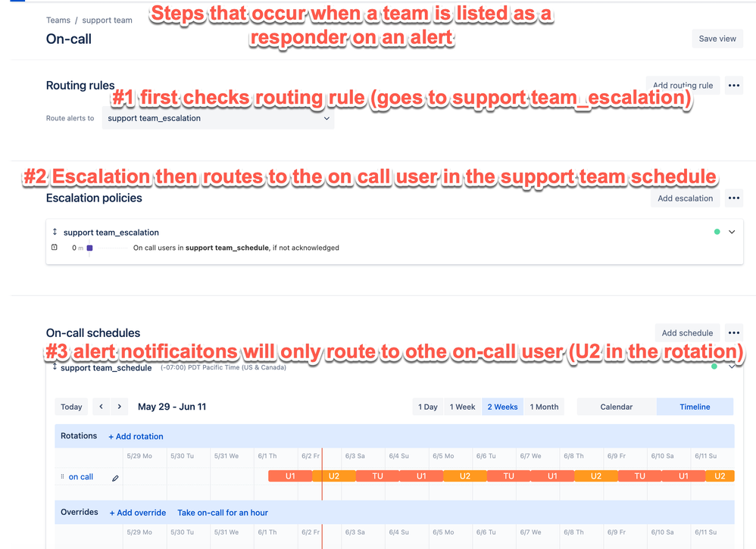Click U2 shift block on 6/5

465,476
